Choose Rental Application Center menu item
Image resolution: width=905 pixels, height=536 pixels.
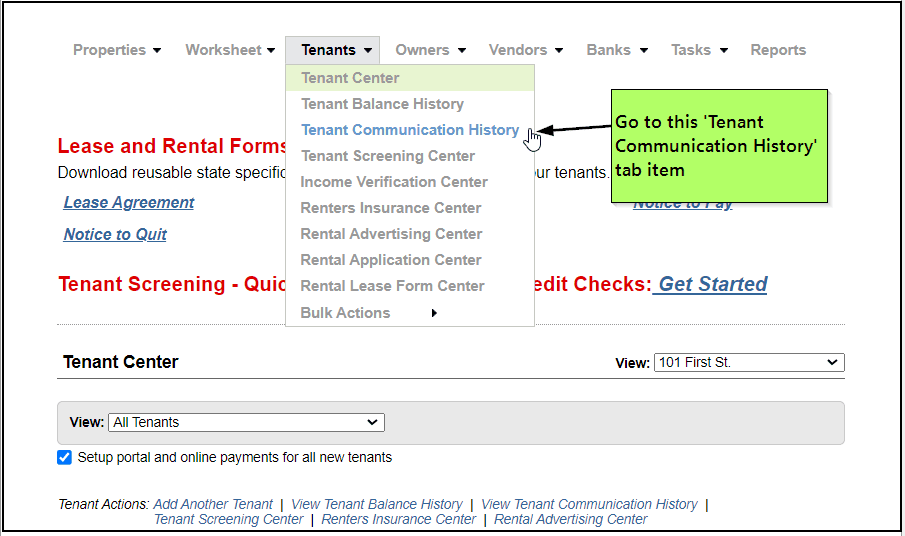click(x=391, y=260)
